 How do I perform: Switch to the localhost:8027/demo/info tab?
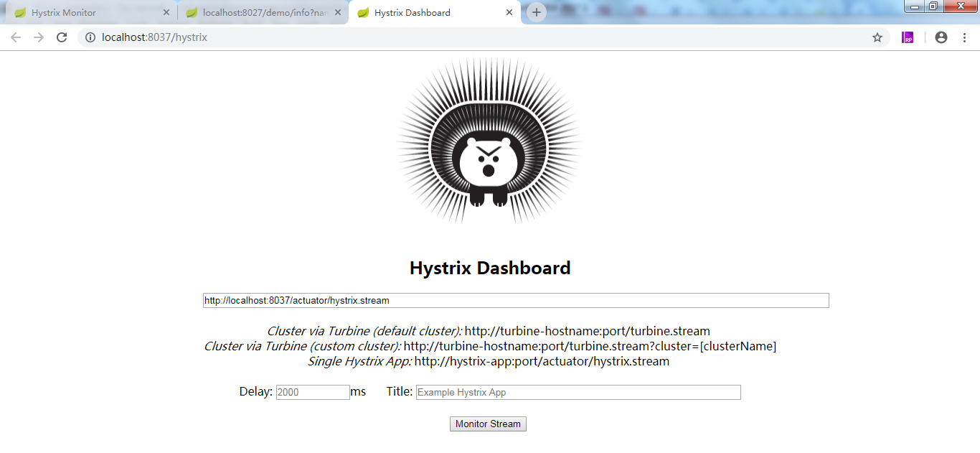262,12
